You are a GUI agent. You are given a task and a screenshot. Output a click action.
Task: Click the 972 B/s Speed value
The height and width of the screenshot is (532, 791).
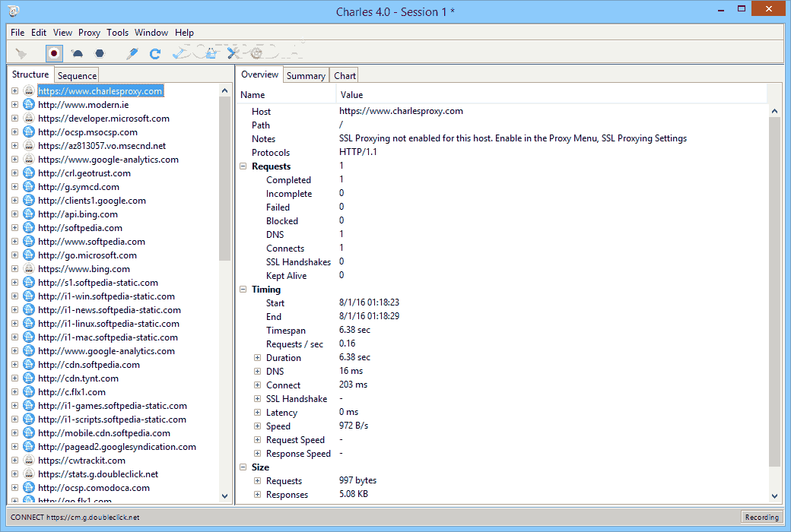(354, 425)
